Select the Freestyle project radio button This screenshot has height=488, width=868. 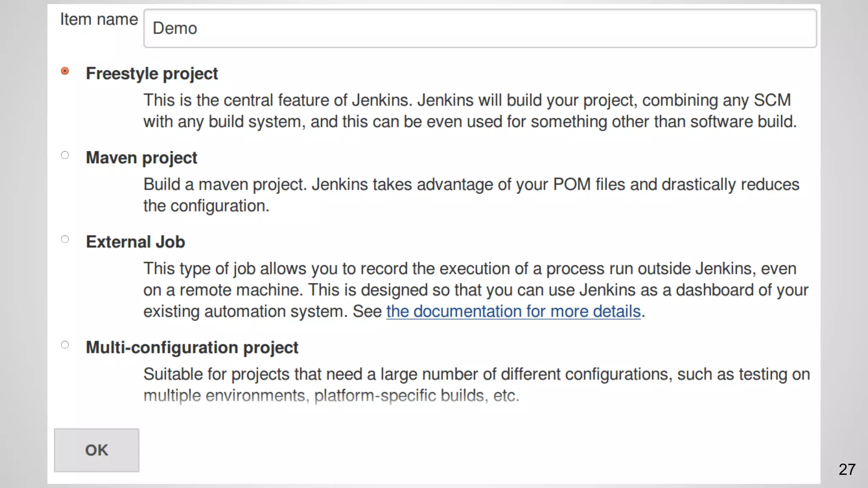click(65, 71)
